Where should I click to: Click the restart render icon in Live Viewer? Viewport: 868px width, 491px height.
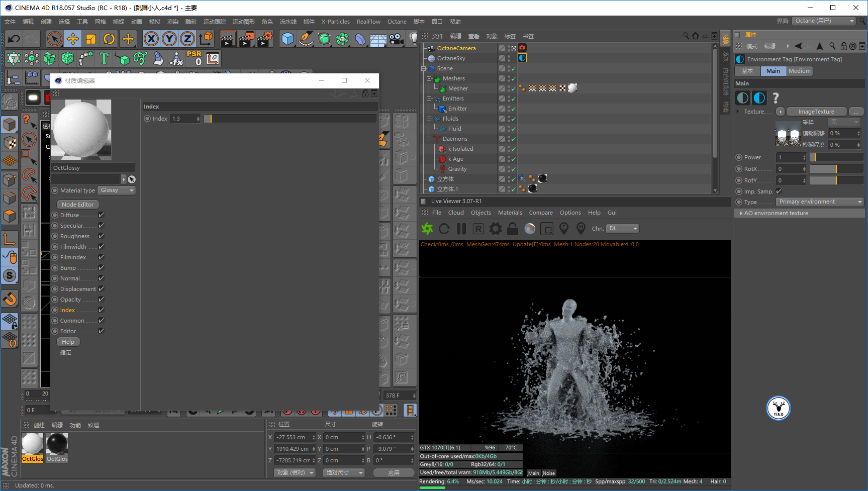coord(444,229)
